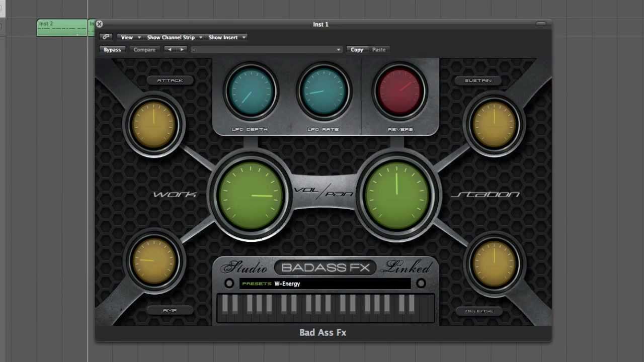Click the LFO Rate teal knob

tap(324, 91)
